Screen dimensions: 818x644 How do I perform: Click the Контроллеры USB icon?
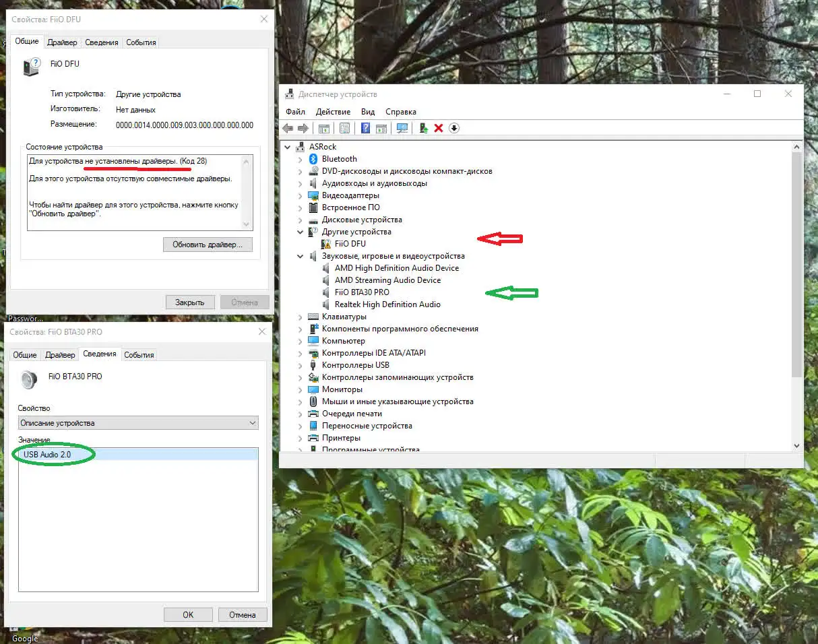click(313, 365)
